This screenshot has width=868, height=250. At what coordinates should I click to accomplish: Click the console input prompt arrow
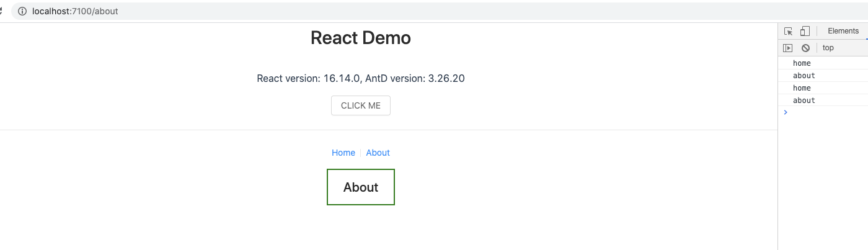point(786,112)
